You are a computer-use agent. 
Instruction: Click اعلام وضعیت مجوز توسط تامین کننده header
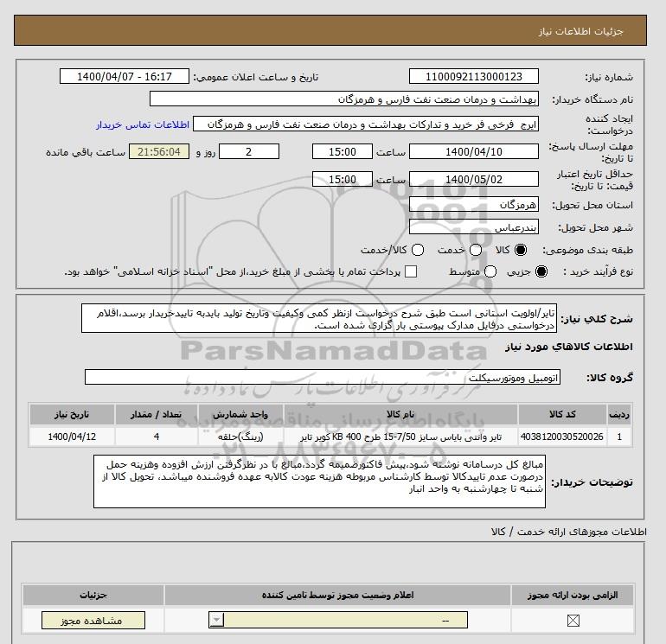coord(337,596)
